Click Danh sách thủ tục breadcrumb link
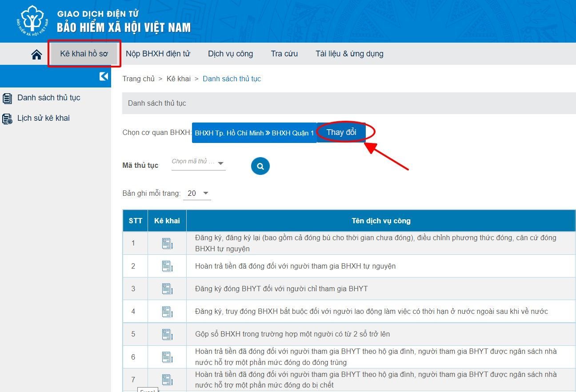The image size is (576, 392). point(232,79)
